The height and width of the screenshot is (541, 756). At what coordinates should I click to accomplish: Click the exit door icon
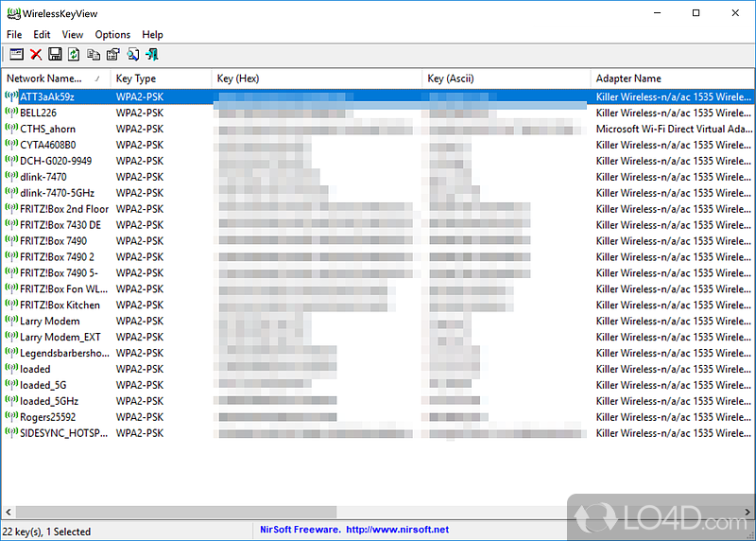click(x=152, y=55)
